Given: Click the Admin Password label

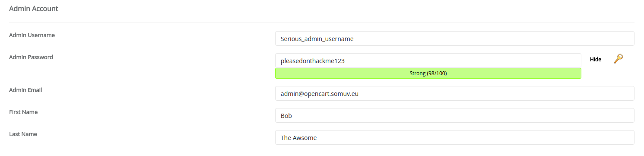Looking at the screenshot, I should [31, 57].
